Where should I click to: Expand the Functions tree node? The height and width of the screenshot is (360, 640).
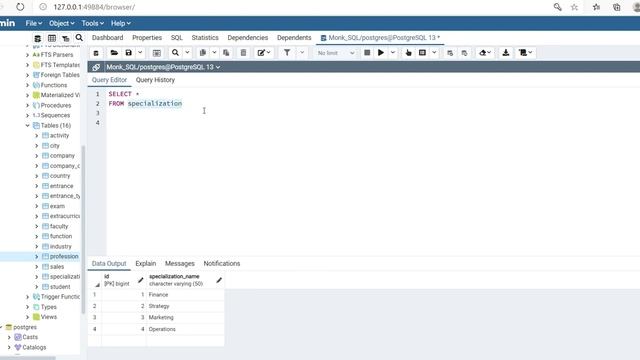27,85
